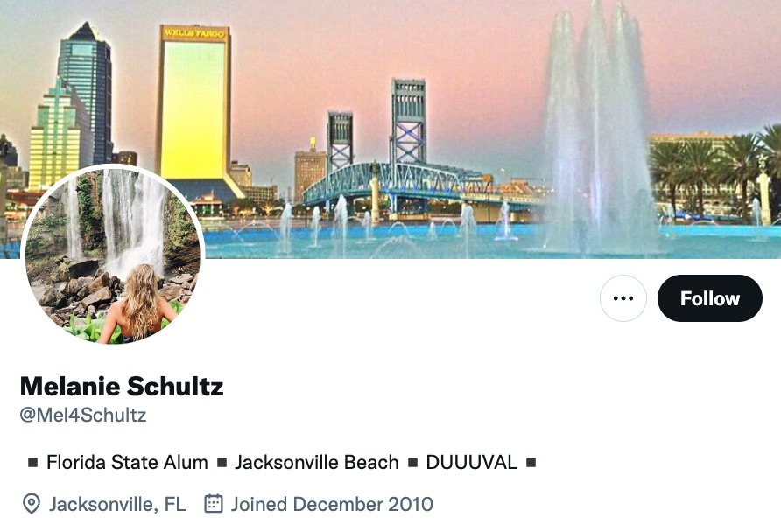Click the Joined December 2010 text
Screen dimensions: 781x532
coord(332,504)
